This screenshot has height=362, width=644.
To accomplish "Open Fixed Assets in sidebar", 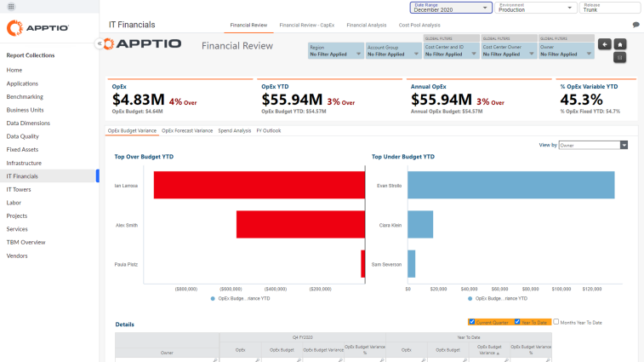I will click(x=22, y=149).
